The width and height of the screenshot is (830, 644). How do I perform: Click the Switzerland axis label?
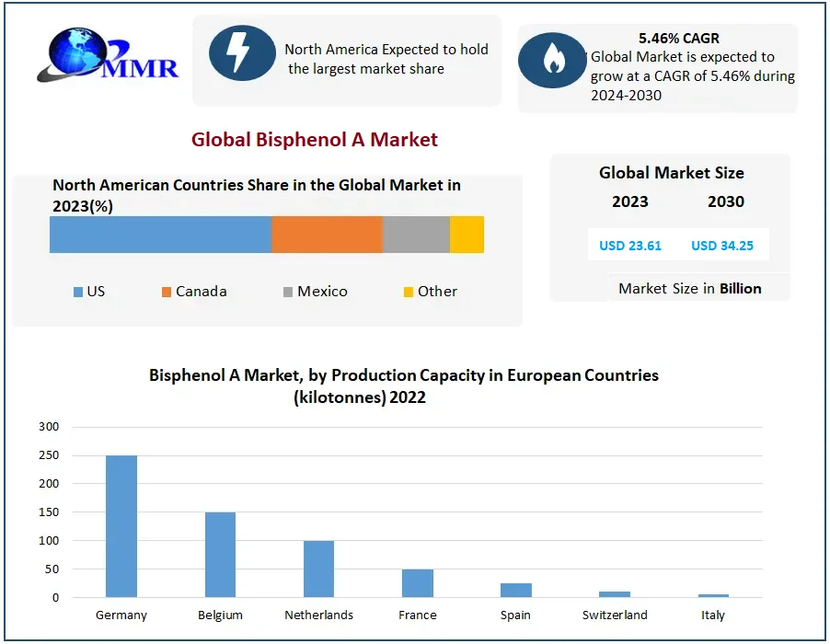(615, 615)
